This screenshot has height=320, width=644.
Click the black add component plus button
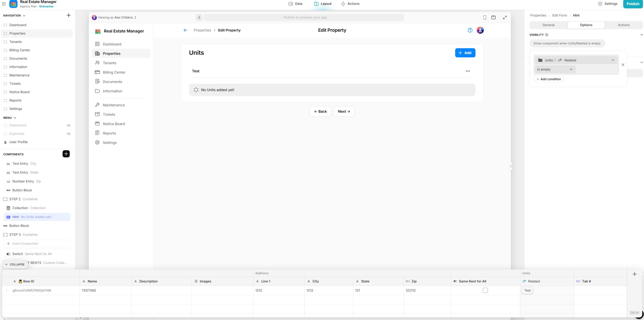pos(66,154)
